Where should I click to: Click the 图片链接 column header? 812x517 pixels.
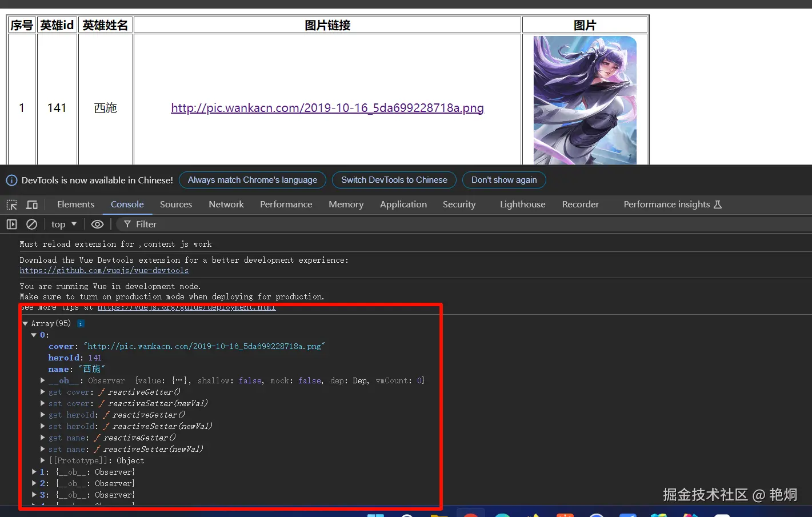(327, 25)
